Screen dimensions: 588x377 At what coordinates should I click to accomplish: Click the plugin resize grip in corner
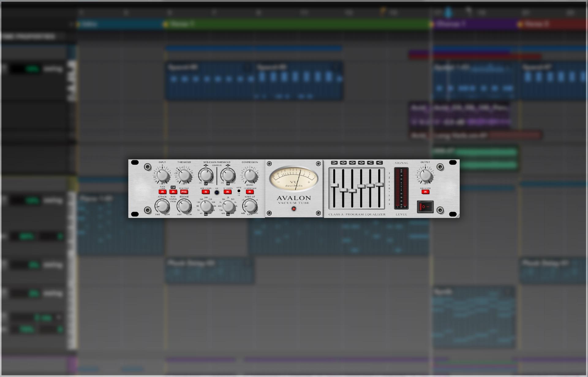point(458,216)
